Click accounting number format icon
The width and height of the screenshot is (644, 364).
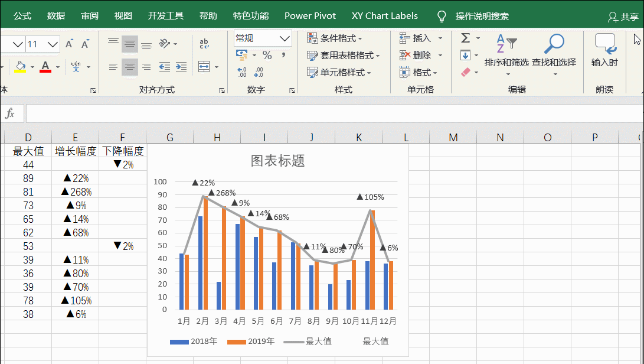[242, 55]
